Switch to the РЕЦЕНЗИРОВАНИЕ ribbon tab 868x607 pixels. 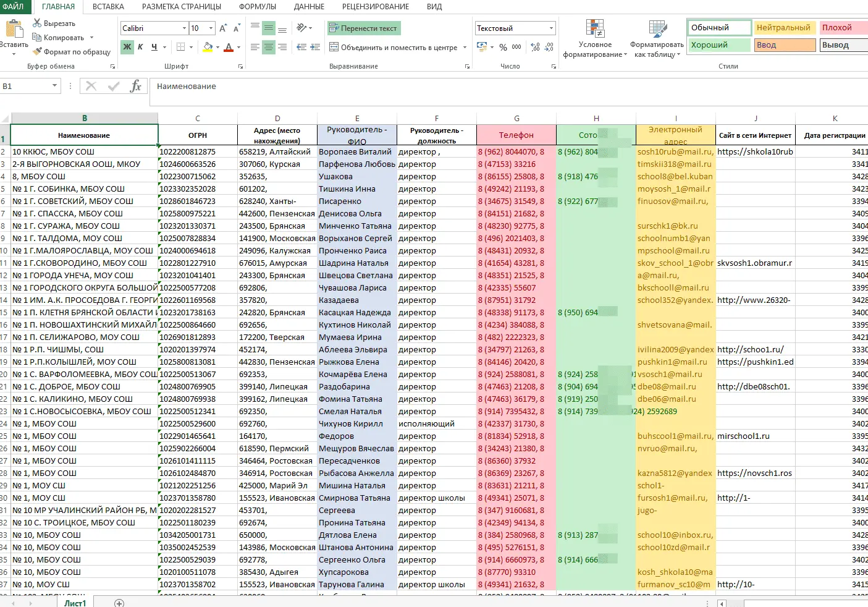tap(376, 7)
